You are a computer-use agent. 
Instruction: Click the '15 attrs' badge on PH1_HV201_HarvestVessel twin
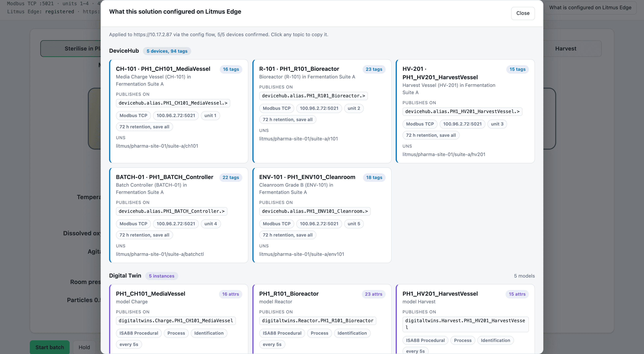[x=517, y=294]
